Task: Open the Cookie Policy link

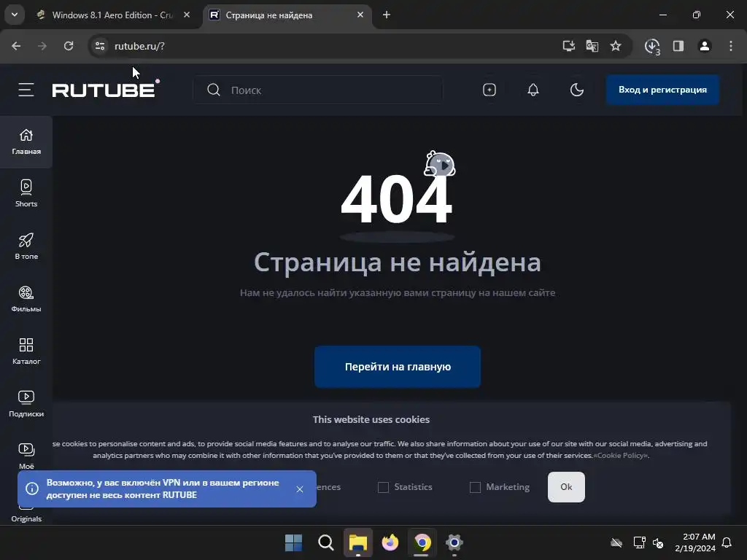Action: click(x=621, y=455)
